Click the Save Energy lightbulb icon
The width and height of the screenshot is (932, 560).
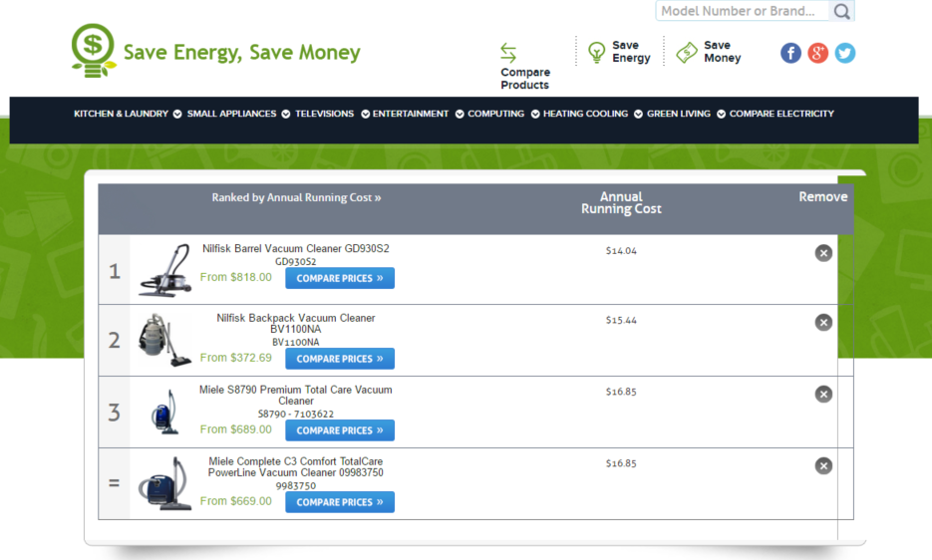[x=596, y=53]
